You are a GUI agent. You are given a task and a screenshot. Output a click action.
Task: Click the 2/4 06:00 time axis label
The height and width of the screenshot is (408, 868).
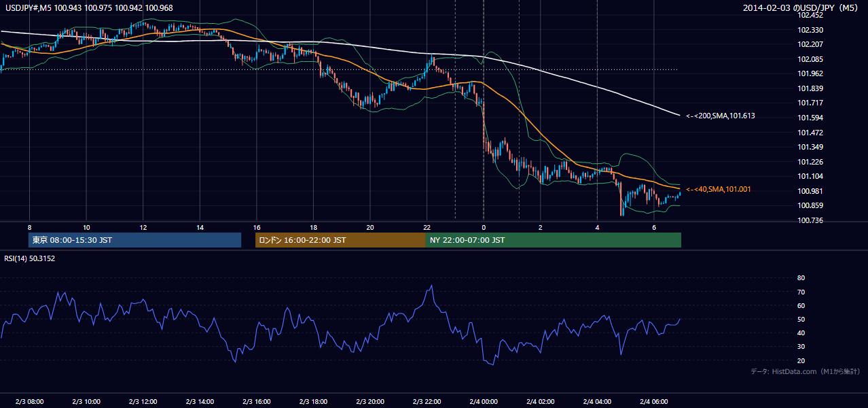pos(653,401)
